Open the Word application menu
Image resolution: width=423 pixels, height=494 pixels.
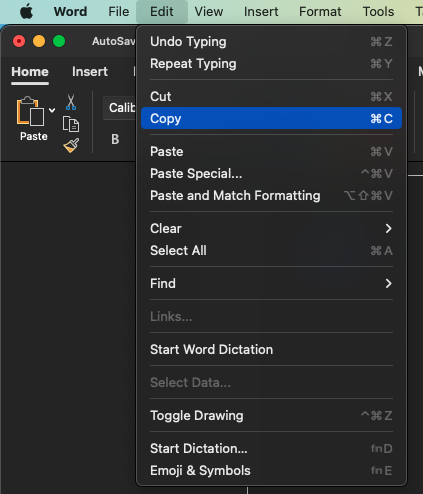pos(71,12)
